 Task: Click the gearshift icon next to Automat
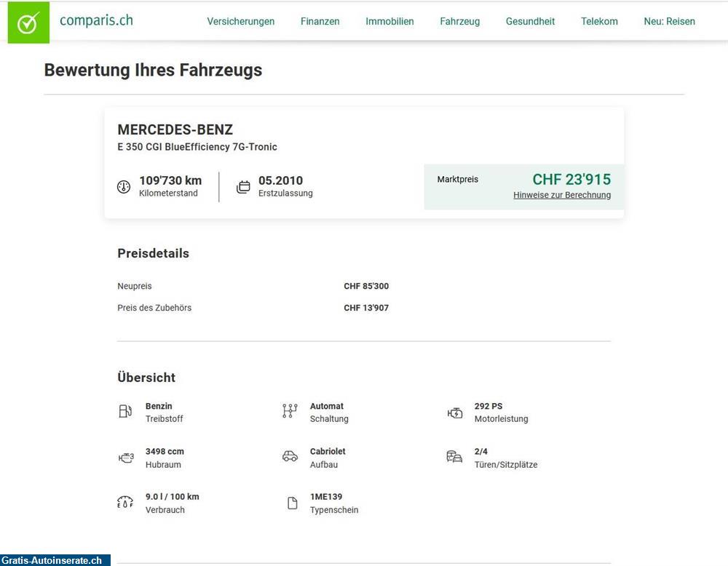[x=290, y=411]
